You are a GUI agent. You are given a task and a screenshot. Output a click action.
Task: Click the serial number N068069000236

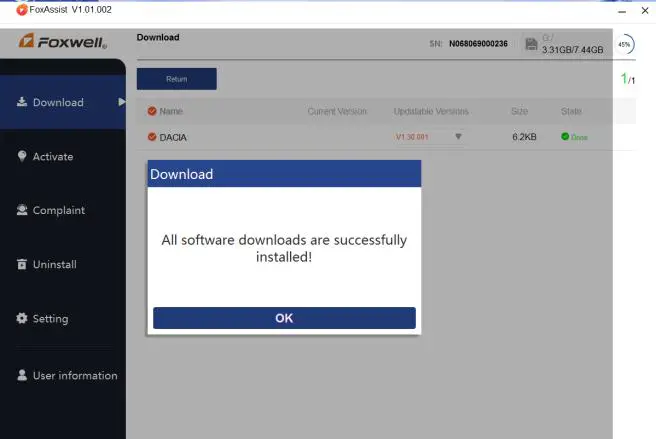[478, 44]
